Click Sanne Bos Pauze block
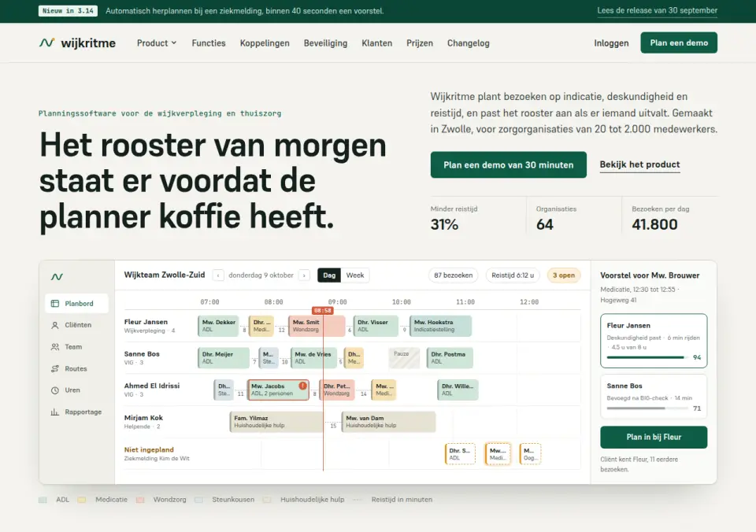756x532 pixels. pos(404,357)
